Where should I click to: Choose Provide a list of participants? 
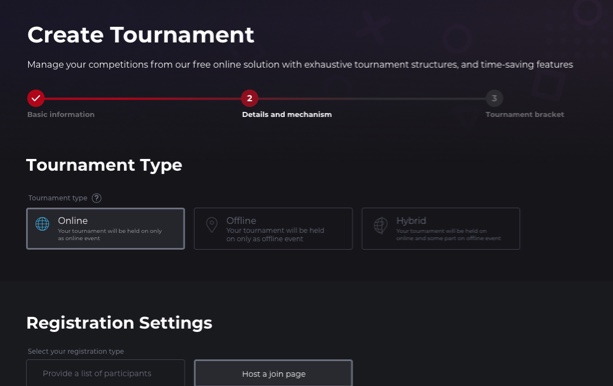pyautogui.click(x=106, y=373)
